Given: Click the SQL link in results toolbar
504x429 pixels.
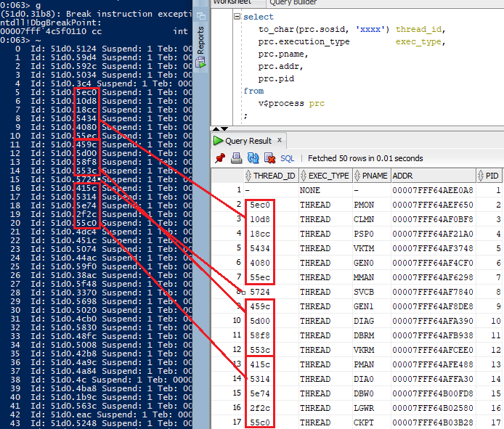Looking at the screenshot, I should [x=288, y=158].
